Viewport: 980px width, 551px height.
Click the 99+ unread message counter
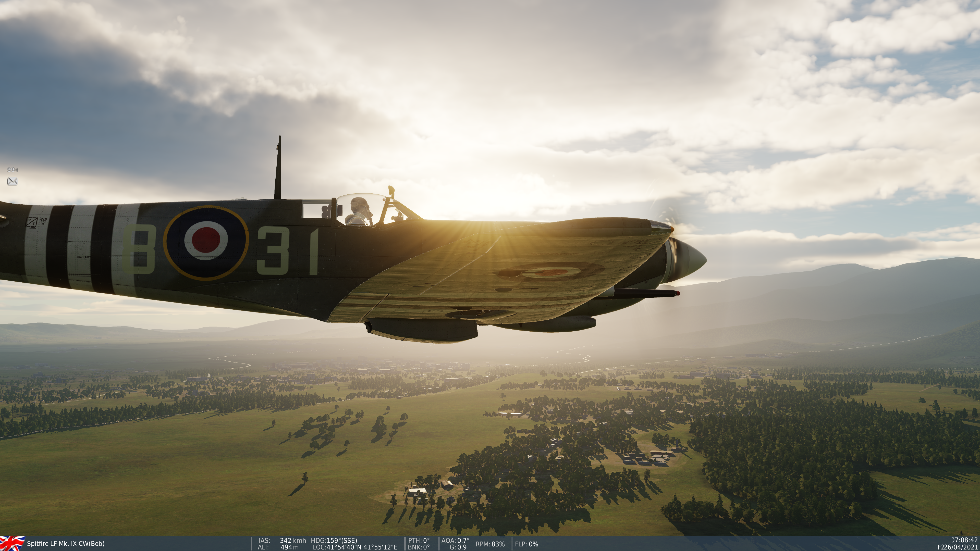point(13,170)
